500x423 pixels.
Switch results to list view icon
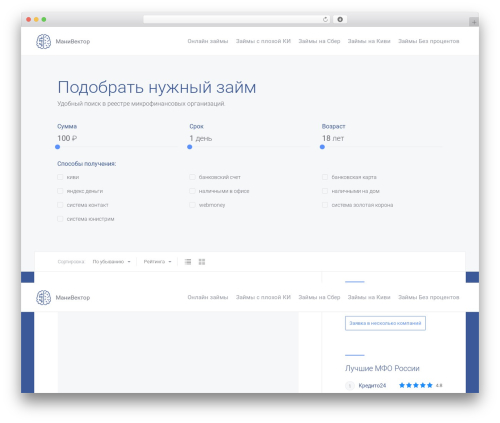tap(188, 262)
